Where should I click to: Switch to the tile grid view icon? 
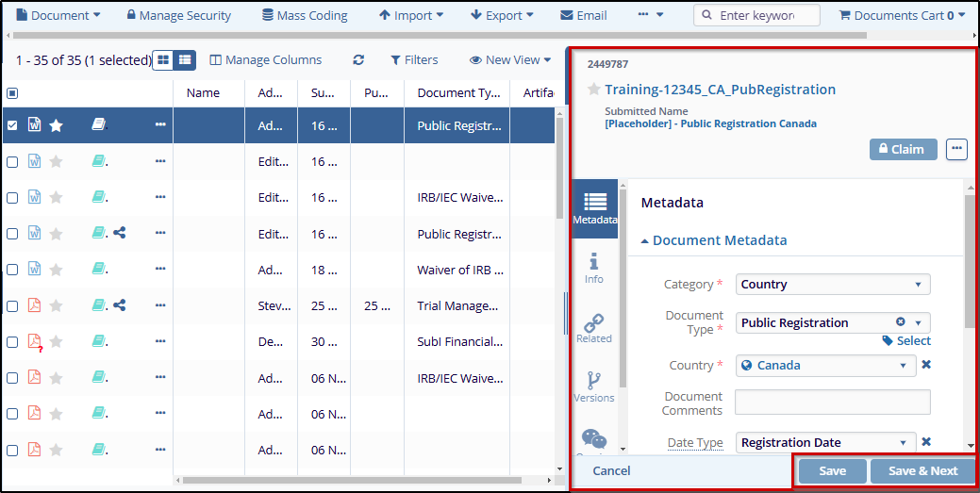pyautogui.click(x=163, y=60)
